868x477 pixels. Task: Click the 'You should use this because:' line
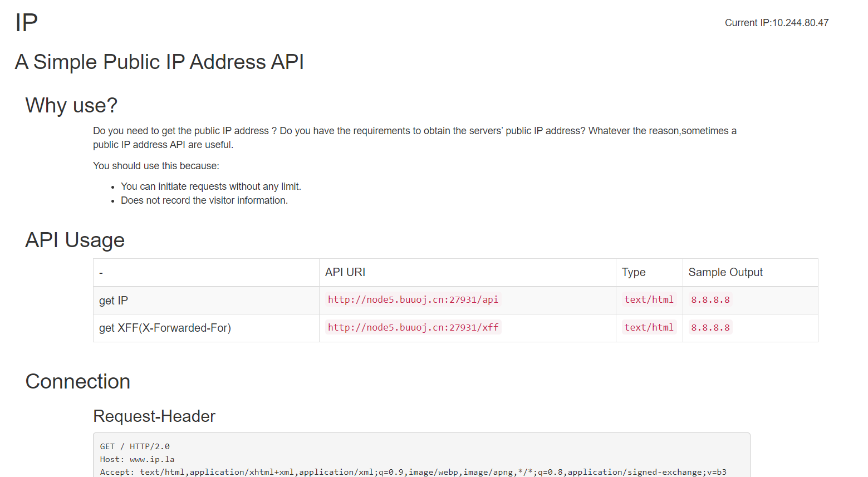[156, 166]
